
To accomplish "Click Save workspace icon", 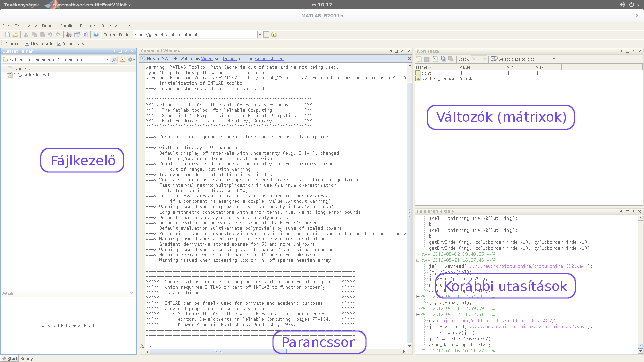I will [443, 59].
